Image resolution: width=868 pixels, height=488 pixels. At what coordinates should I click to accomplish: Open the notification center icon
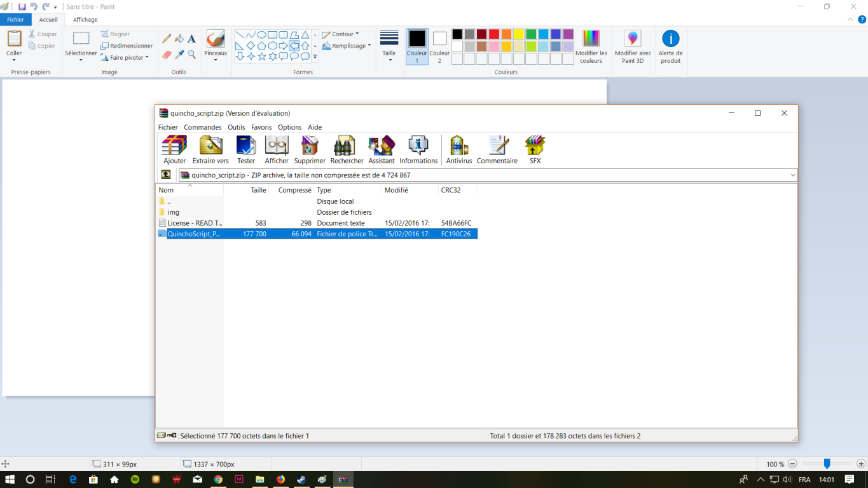coord(850,480)
